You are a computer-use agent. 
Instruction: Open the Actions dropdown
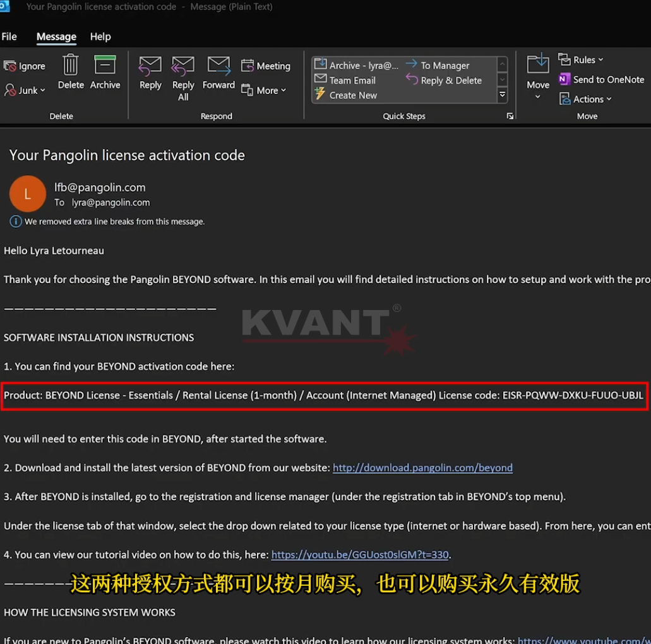585,99
